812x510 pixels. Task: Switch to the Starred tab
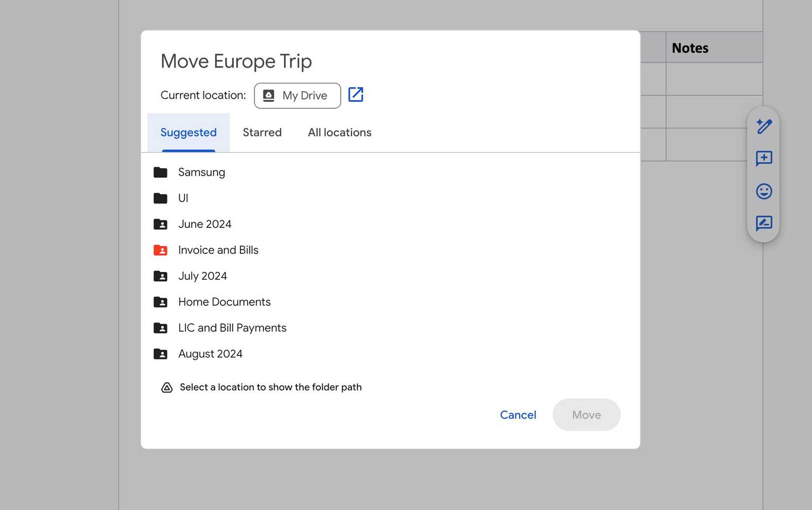262,132
